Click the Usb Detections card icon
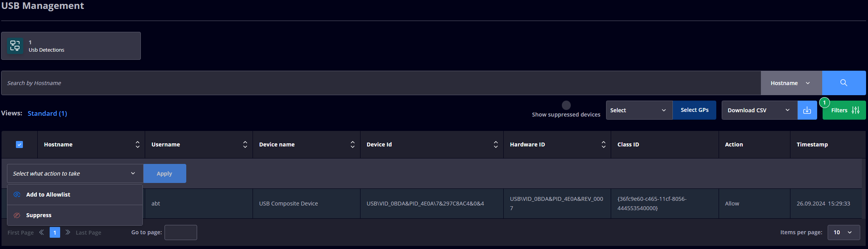 click(x=15, y=46)
